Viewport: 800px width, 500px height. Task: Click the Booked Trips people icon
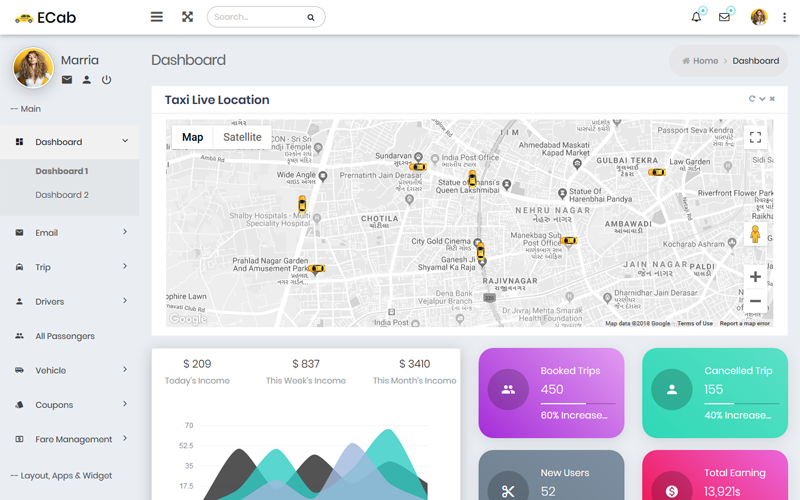coord(508,390)
